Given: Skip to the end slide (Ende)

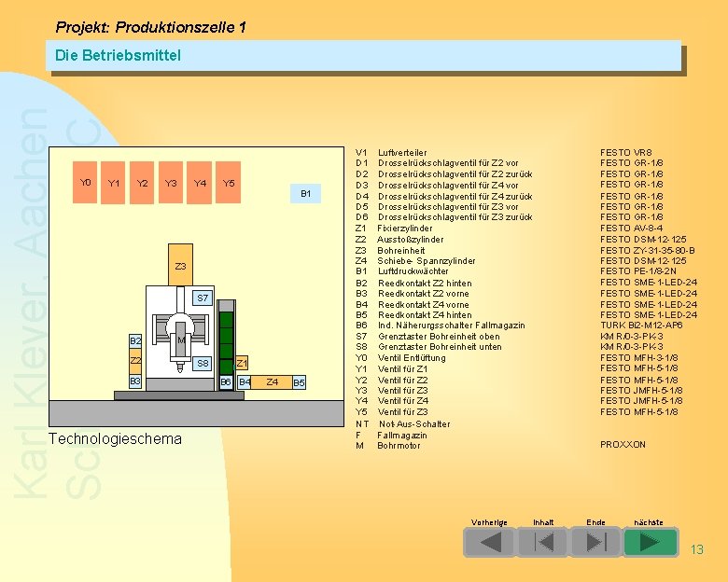Looking at the screenshot, I should click(595, 542).
